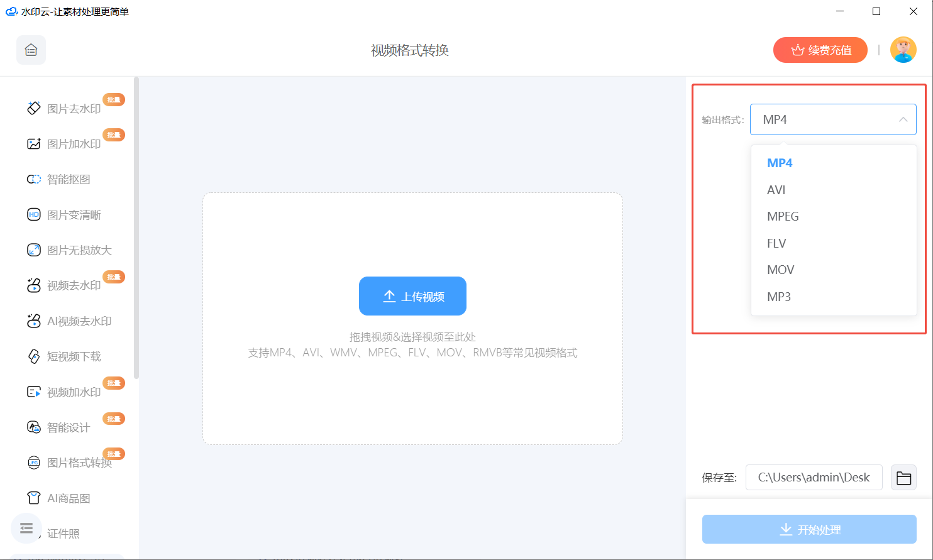Click the browse folder icon
This screenshot has width=933, height=560.
(903, 478)
